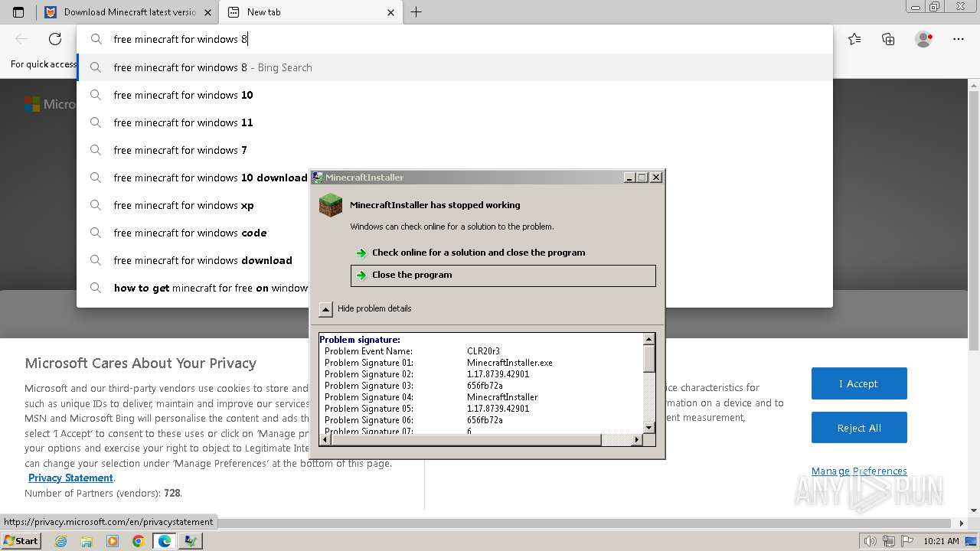Click search icon beside 'windows 11' suggestion

96,122
